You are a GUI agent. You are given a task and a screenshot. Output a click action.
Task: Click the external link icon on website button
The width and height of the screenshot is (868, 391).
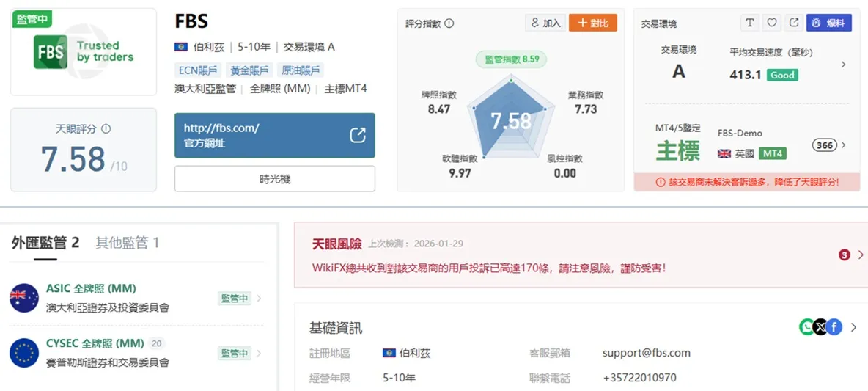(358, 136)
